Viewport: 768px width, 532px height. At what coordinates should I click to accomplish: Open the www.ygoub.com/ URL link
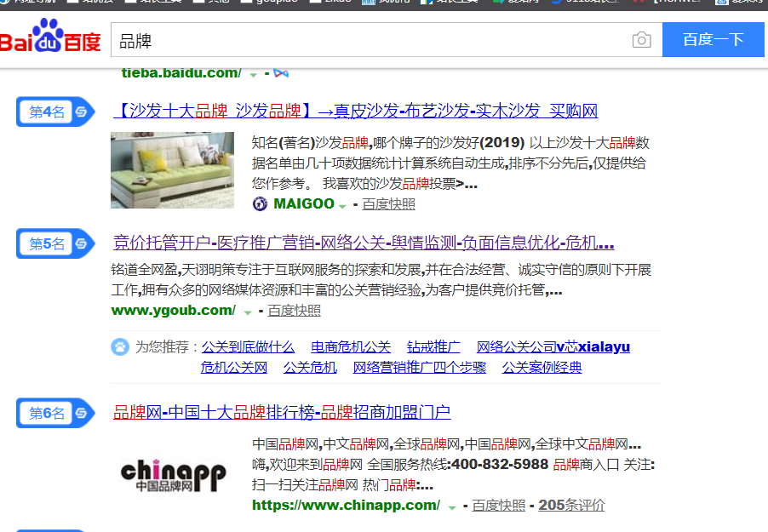174,311
